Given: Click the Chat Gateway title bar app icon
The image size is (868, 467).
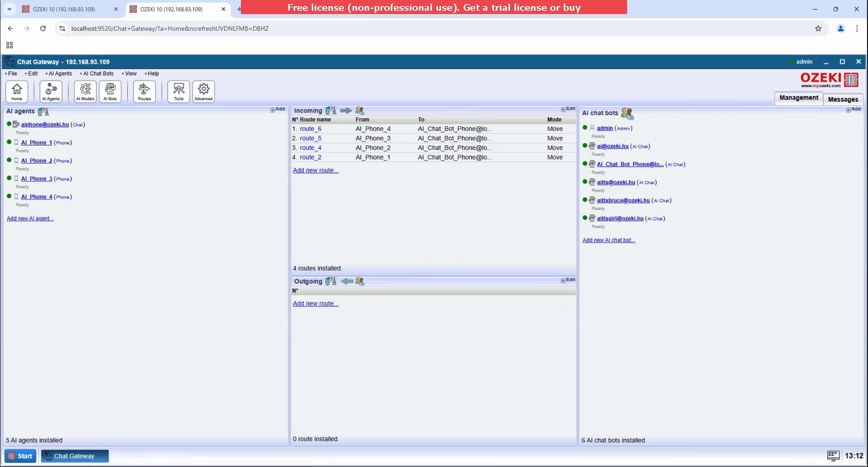Looking at the screenshot, I should pyautogui.click(x=9, y=61).
